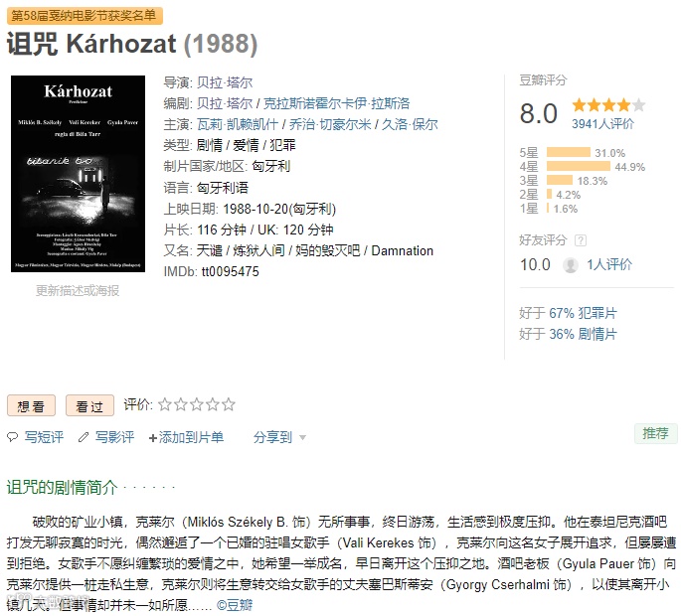Click the question mark icon next to 好友评分
Viewport: 681px width, 616px height.
pyautogui.click(x=581, y=240)
